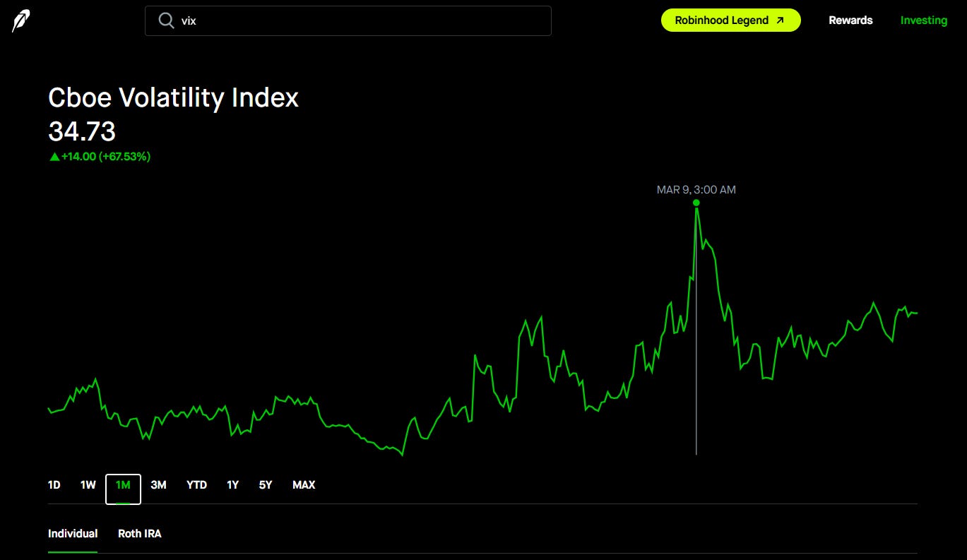This screenshot has height=560, width=967.
Task: Select the 1M chart range
Action: 123,489
